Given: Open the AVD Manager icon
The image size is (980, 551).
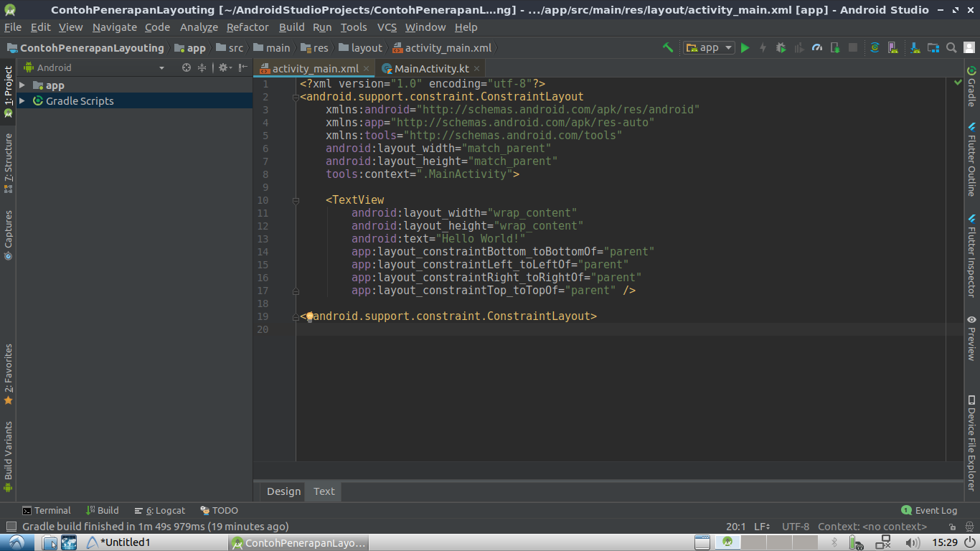Looking at the screenshot, I should (x=892, y=48).
